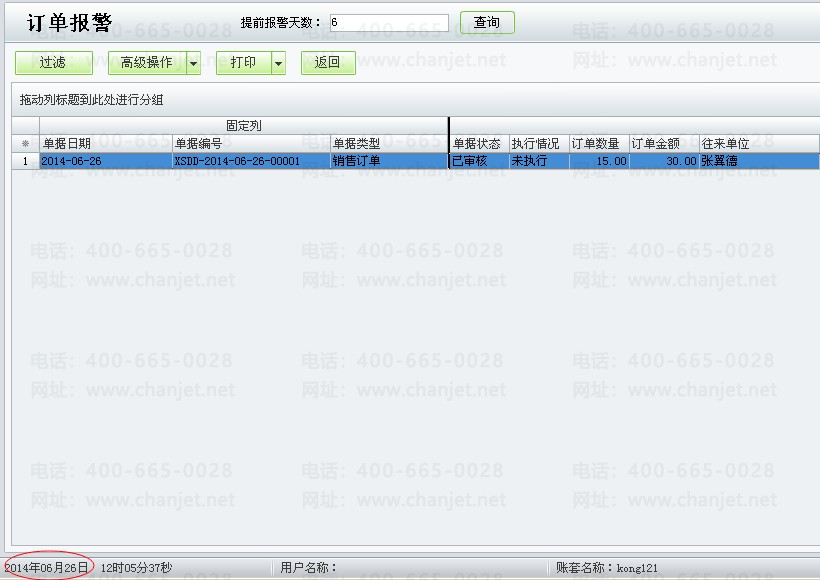Click the 往来单位 column header

point(758,143)
